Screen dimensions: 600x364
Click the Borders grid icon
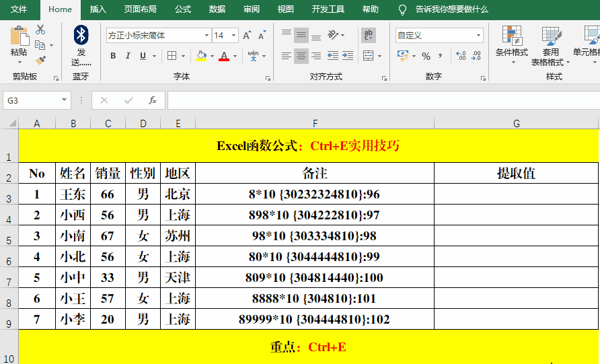[172, 56]
